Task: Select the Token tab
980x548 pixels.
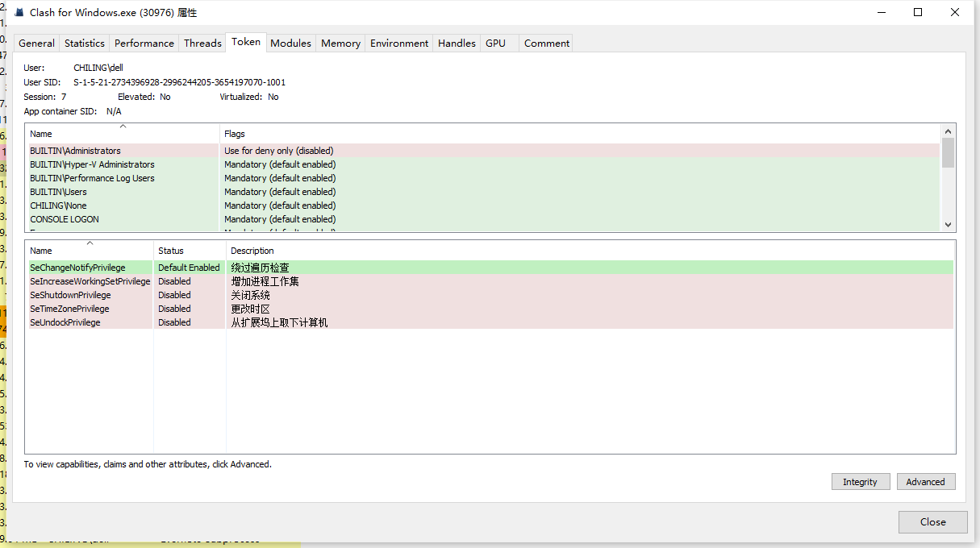Action: tap(246, 42)
